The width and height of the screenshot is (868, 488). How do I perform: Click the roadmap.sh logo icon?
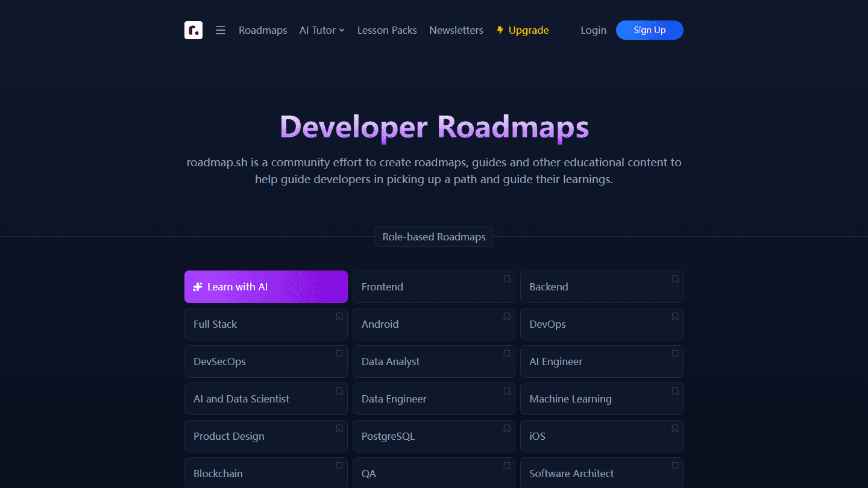tap(193, 30)
